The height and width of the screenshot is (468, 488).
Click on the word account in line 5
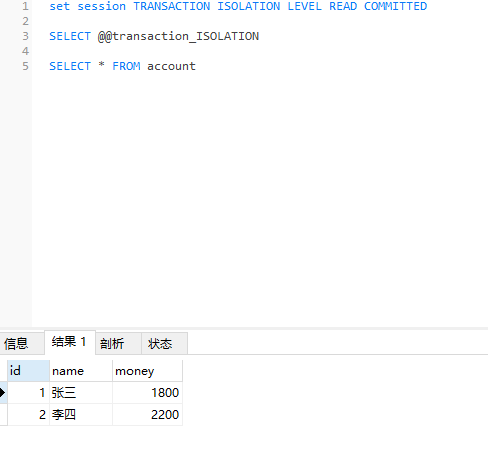click(171, 66)
